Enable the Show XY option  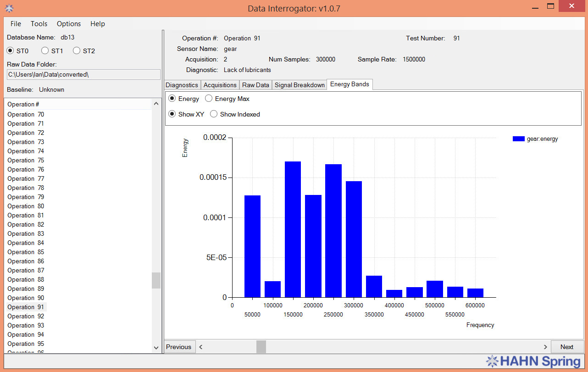click(172, 114)
